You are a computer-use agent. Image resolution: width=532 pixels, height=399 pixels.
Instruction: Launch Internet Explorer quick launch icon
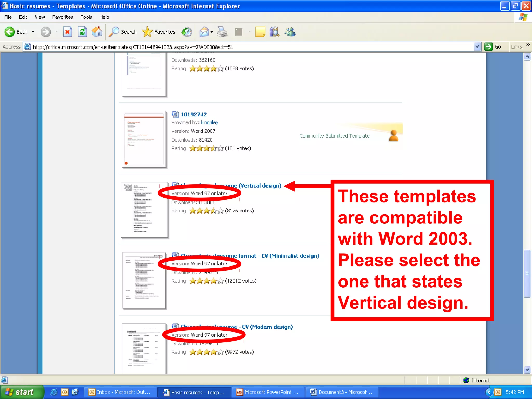point(54,392)
